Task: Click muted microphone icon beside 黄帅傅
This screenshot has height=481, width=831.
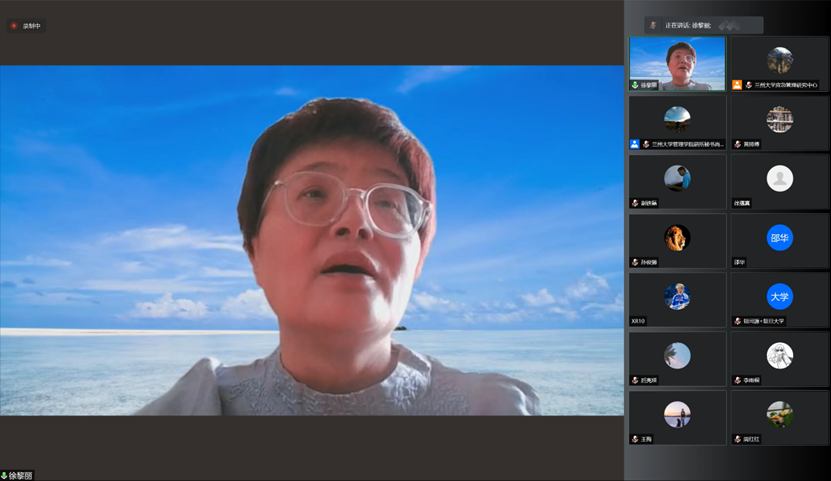Action: (738, 144)
